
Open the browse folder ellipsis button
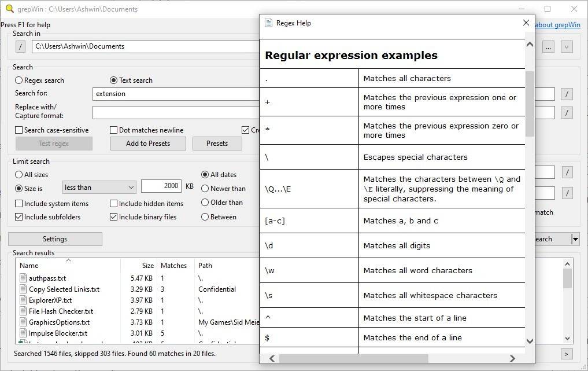[548, 47]
